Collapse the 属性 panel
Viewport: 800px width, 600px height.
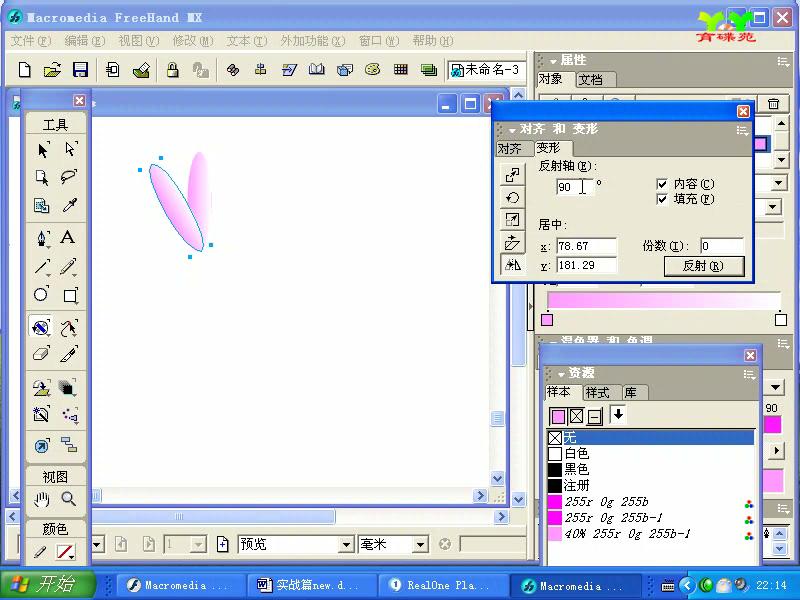tap(553, 61)
